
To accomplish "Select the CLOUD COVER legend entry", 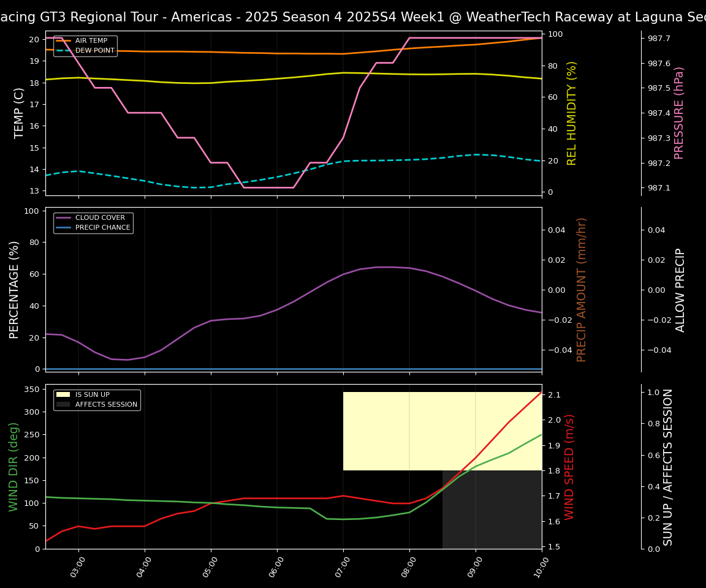I will point(100,218).
